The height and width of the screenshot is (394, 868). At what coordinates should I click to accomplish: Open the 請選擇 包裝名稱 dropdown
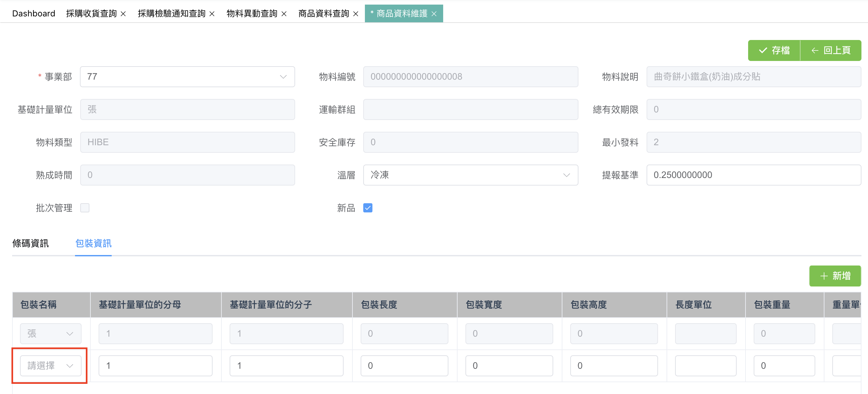point(50,366)
